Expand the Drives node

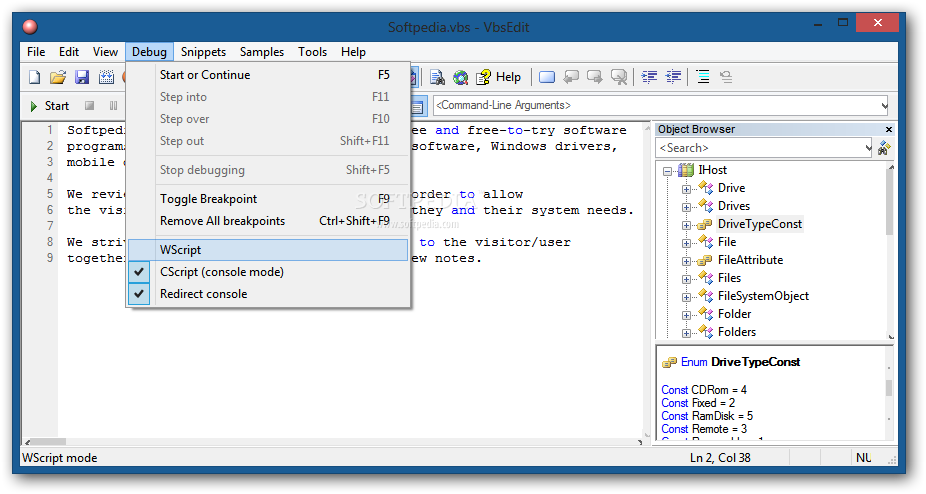point(686,207)
